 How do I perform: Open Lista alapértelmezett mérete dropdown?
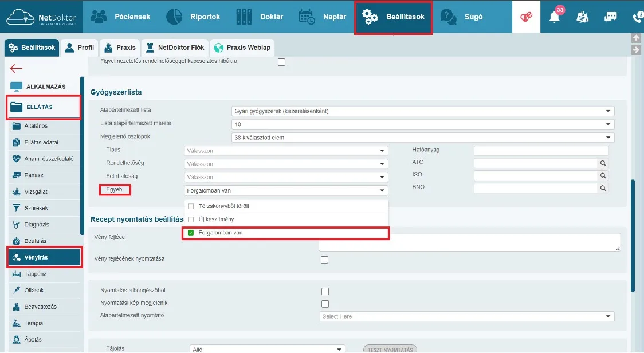point(423,124)
